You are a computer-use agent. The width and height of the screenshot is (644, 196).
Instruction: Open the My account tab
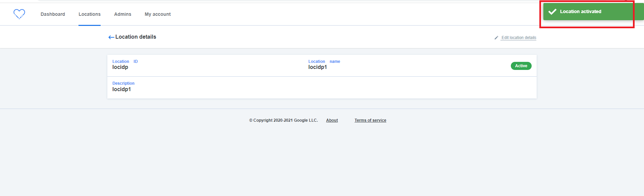(x=158, y=14)
